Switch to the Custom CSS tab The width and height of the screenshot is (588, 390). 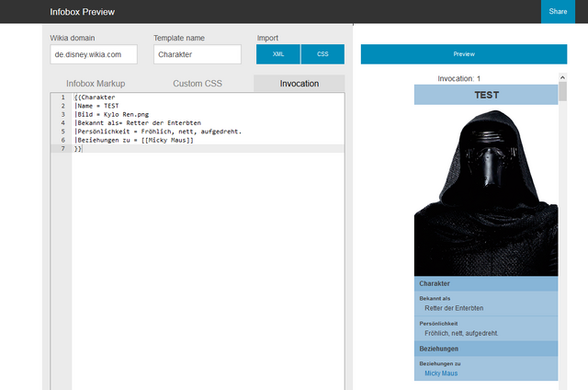click(x=198, y=84)
